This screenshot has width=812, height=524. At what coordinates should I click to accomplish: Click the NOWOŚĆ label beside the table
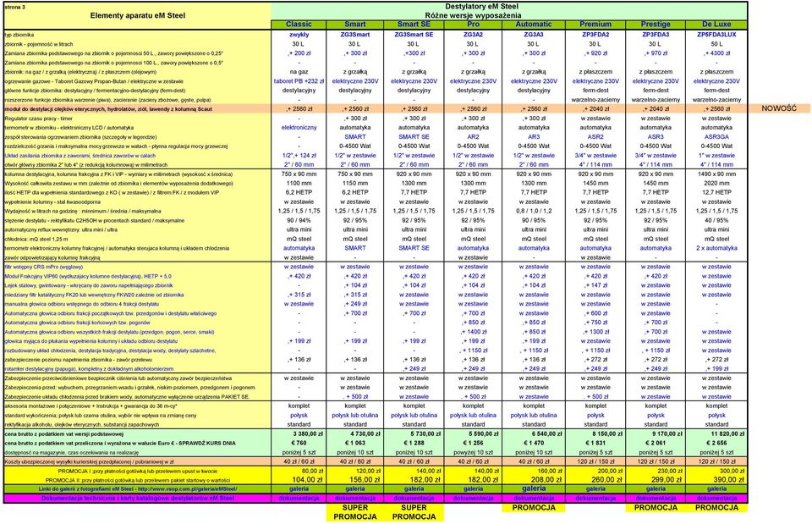coord(779,109)
